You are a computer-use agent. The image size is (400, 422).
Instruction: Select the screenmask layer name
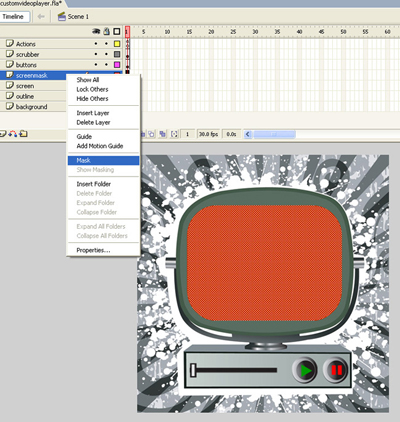coord(32,75)
